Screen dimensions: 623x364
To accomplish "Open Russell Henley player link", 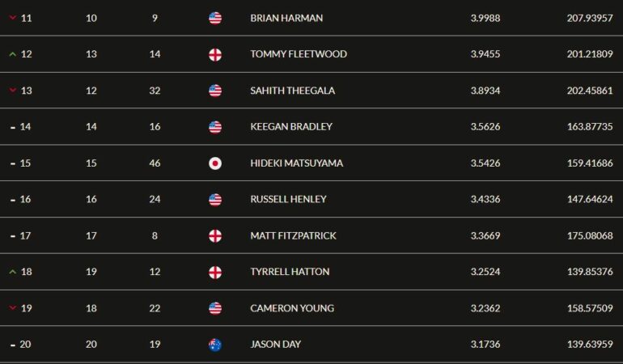I will [x=289, y=199].
